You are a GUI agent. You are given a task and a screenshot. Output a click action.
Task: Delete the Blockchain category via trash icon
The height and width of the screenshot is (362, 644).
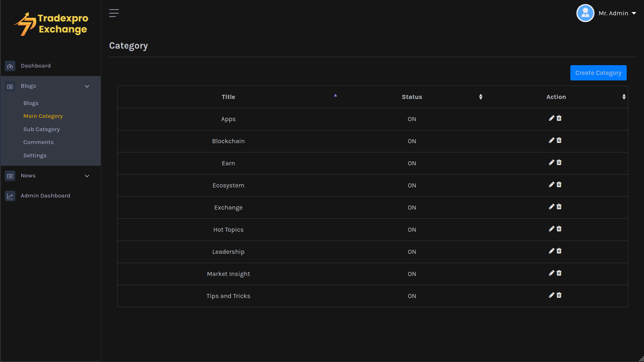(559, 140)
